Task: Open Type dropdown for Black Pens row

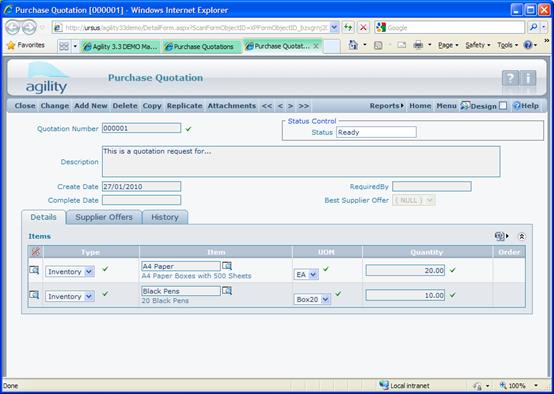Action: coord(89,296)
